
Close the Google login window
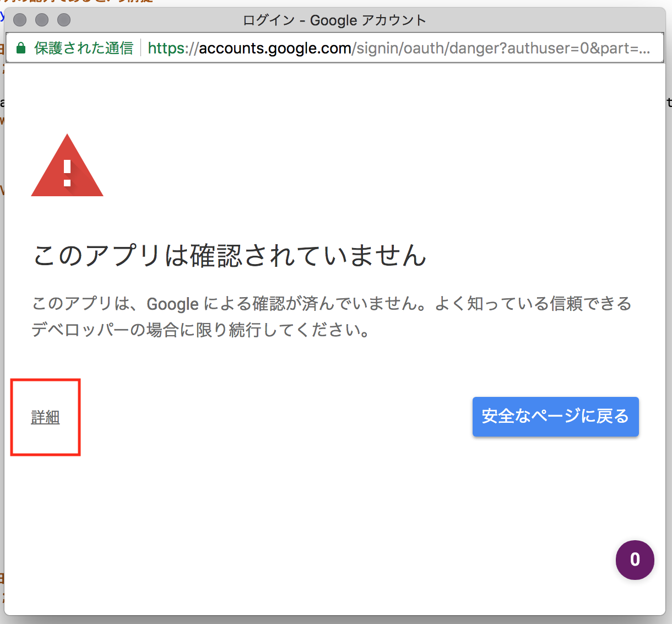[20, 20]
